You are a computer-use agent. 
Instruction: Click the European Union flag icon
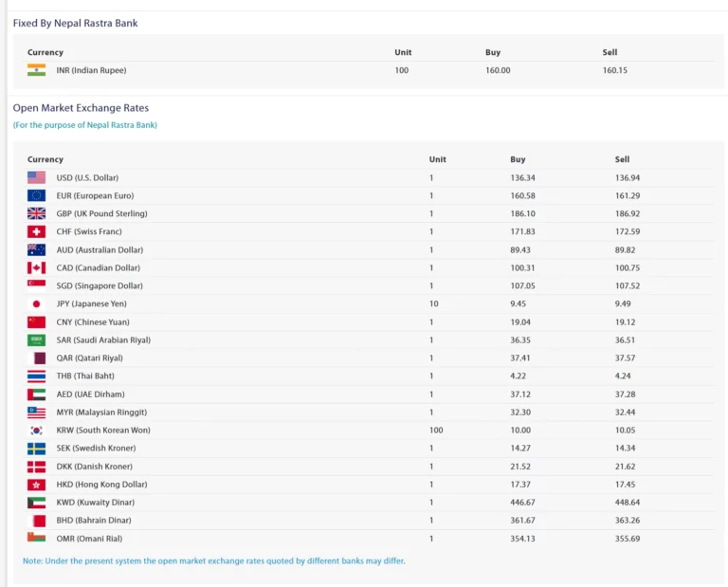tap(36, 195)
